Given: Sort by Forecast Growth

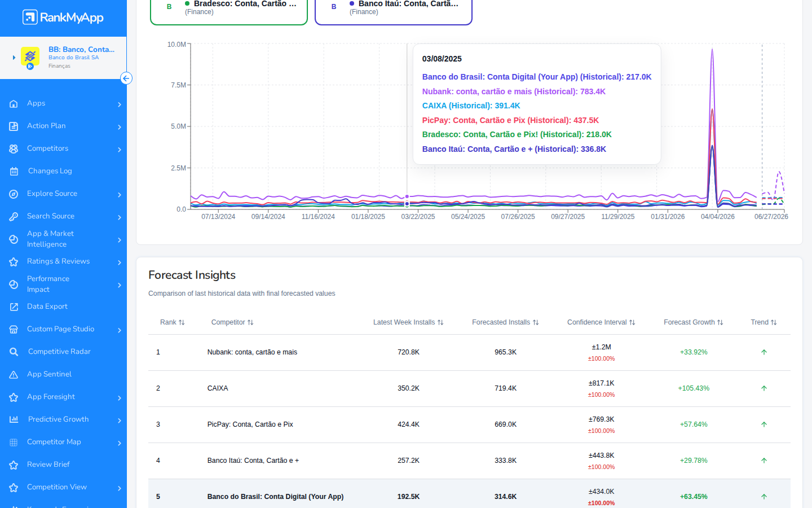Looking at the screenshot, I should (x=693, y=322).
